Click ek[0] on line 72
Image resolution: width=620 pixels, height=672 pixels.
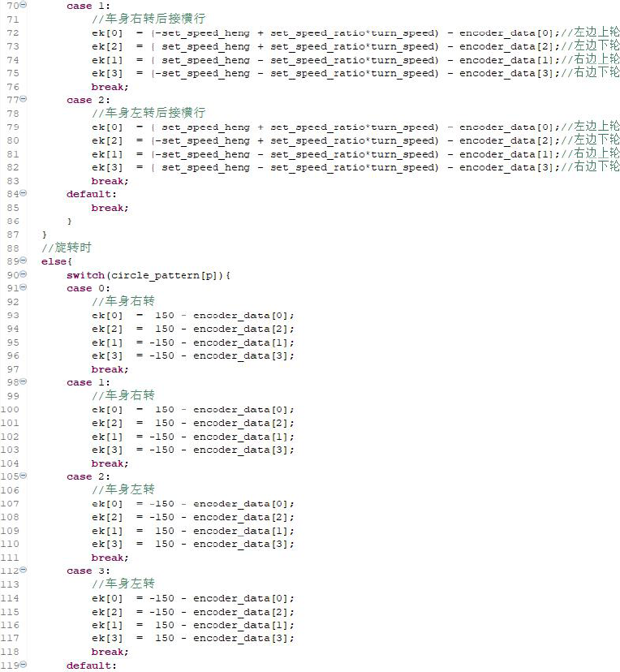coord(107,33)
